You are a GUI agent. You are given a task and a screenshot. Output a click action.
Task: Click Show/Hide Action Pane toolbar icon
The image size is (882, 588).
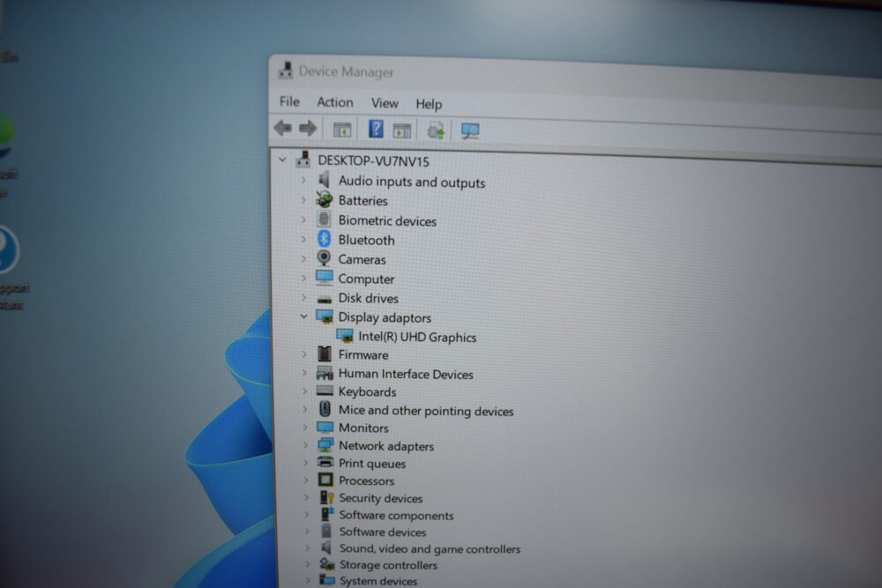[401, 131]
